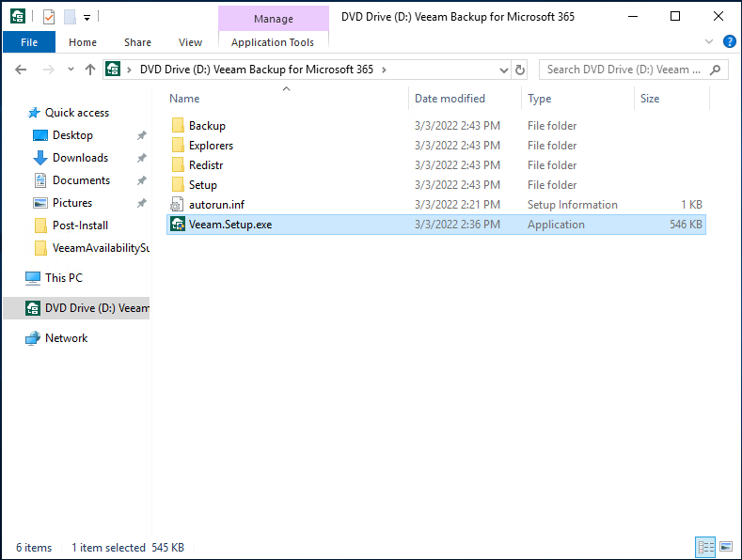Open Customize Quick Access Toolbar dropdown
Viewport: 742px width, 560px height.
click(87, 18)
